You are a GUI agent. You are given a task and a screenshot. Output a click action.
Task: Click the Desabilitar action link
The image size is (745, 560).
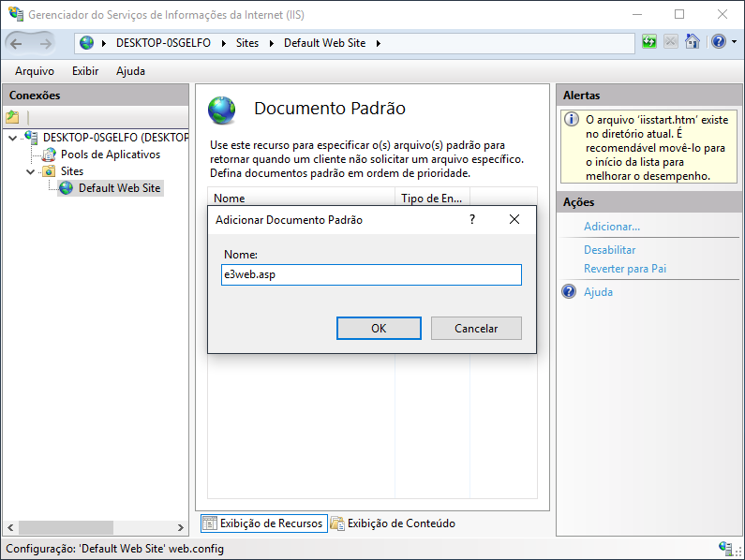pos(609,250)
